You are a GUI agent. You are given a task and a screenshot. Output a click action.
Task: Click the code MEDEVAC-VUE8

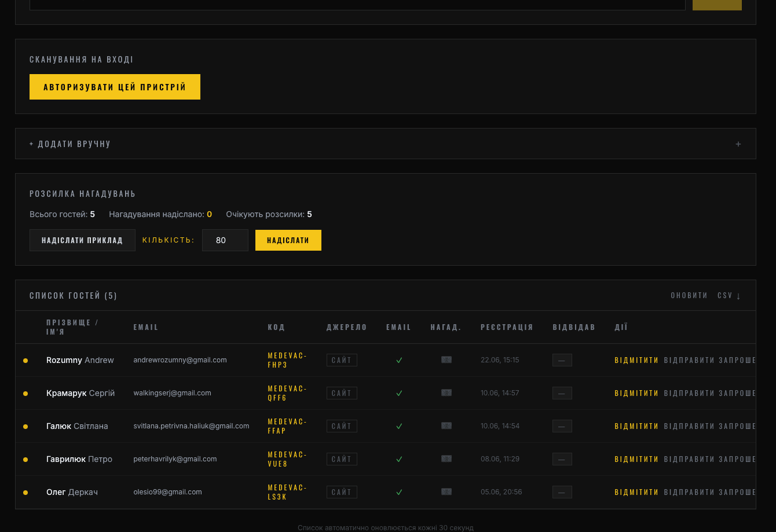[287, 459]
